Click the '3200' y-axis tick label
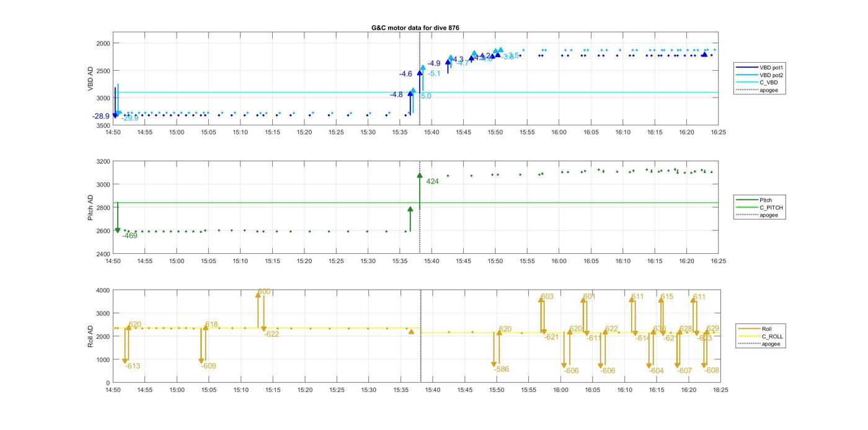This screenshot has height=430, width=868. point(103,161)
